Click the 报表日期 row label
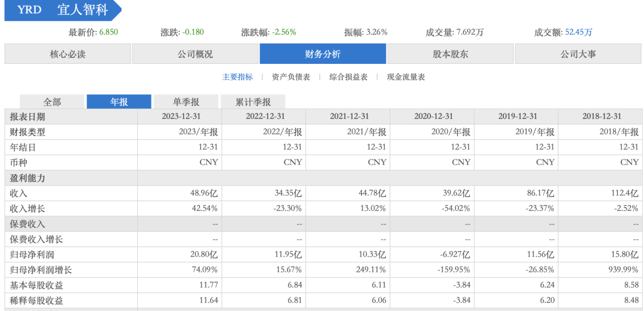Screen dimensions: 644x311 (x=27, y=117)
